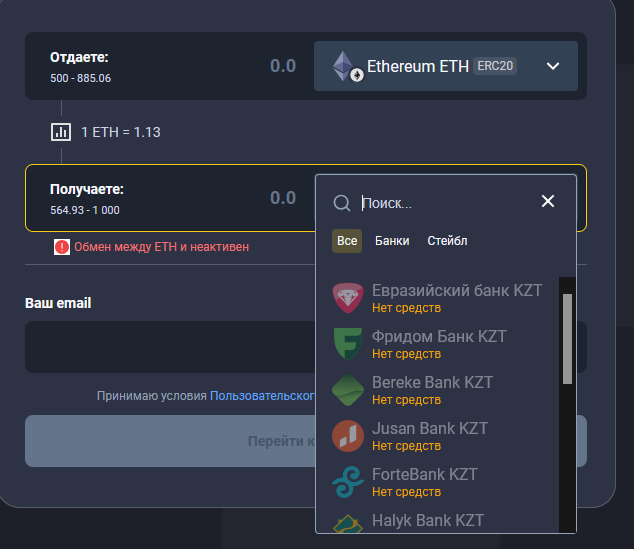634x549 pixels.
Task: Close the currency search popup
Action: click(x=548, y=201)
